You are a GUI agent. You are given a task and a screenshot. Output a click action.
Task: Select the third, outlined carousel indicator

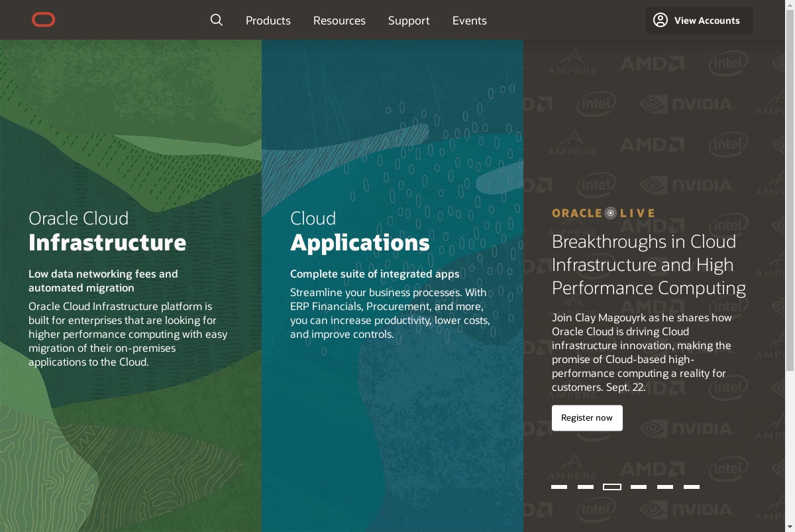tap(612, 487)
